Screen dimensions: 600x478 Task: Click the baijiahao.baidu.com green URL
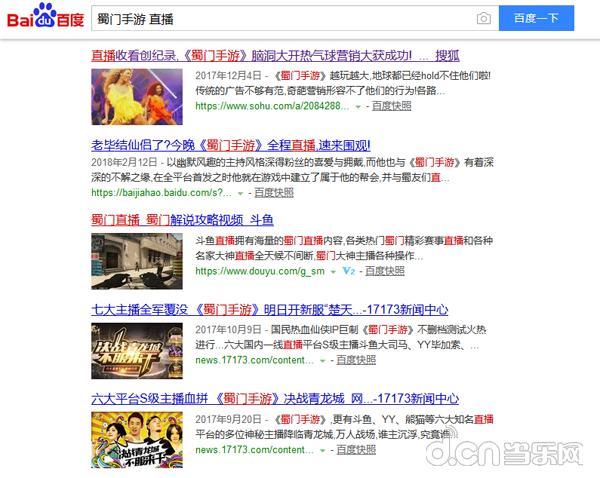(161, 193)
